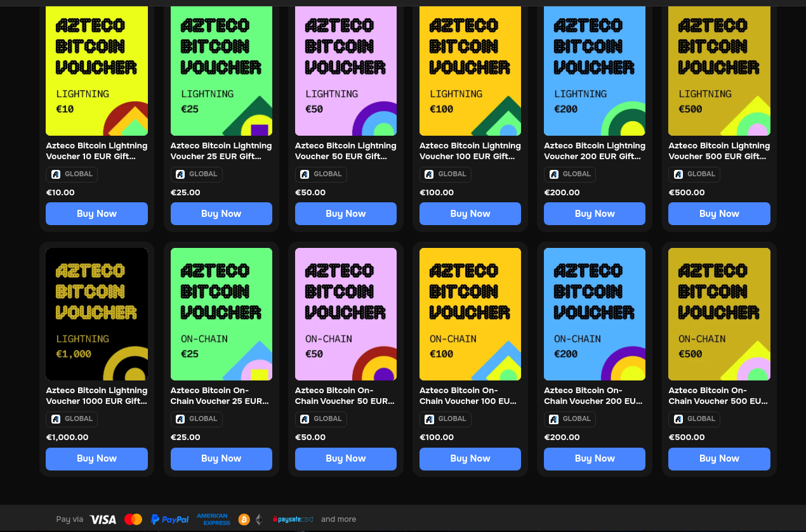The image size is (806, 532).
Task: Open the Azteco On-Chain Voucher 25 EUR title
Action: click(219, 395)
